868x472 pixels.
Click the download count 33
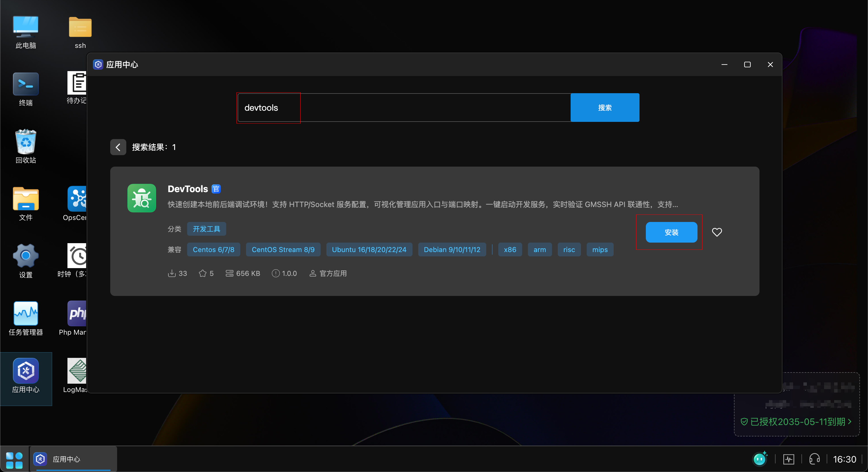click(x=177, y=273)
